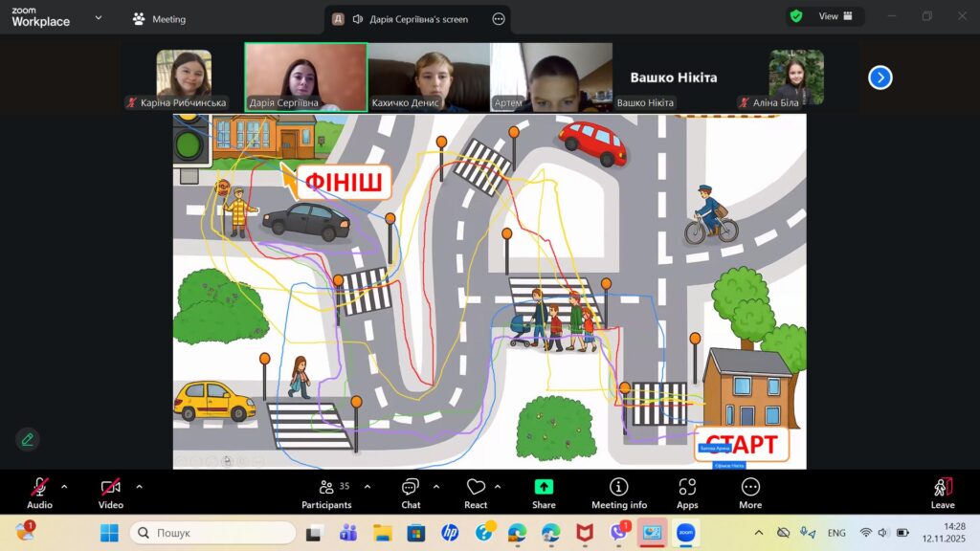Toggle the green encryption shield icon
Viewport: 980px width, 551px height.
[x=795, y=16]
